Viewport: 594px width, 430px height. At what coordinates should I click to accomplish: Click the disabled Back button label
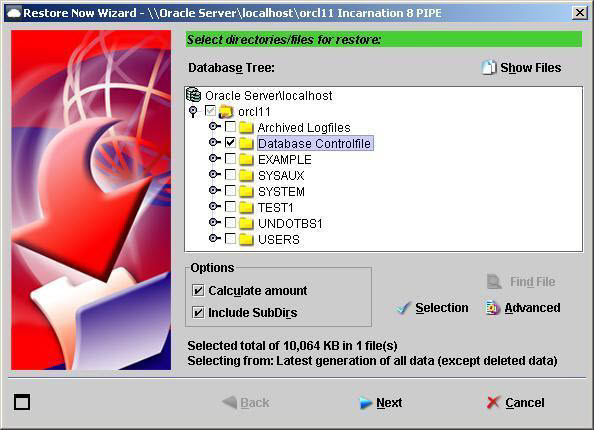(x=255, y=402)
